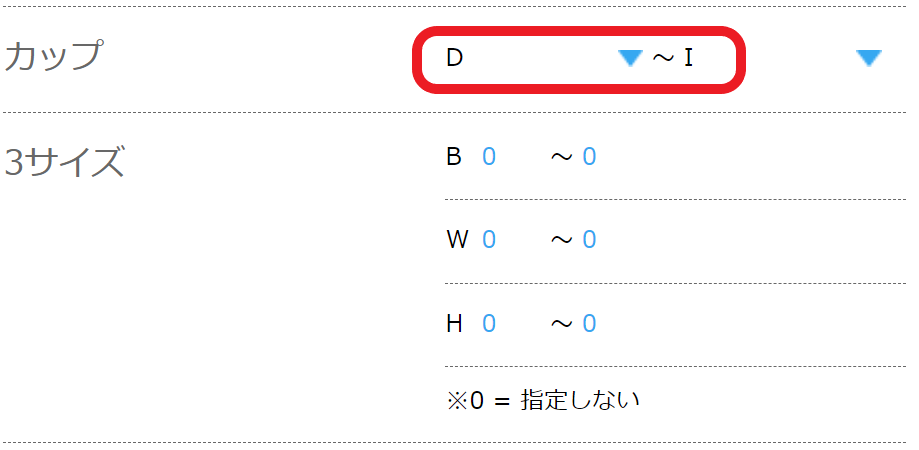Viewport: 919px width, 450px height.
Task: Select the bust minimum value field
Action: [x=489, y=157]
